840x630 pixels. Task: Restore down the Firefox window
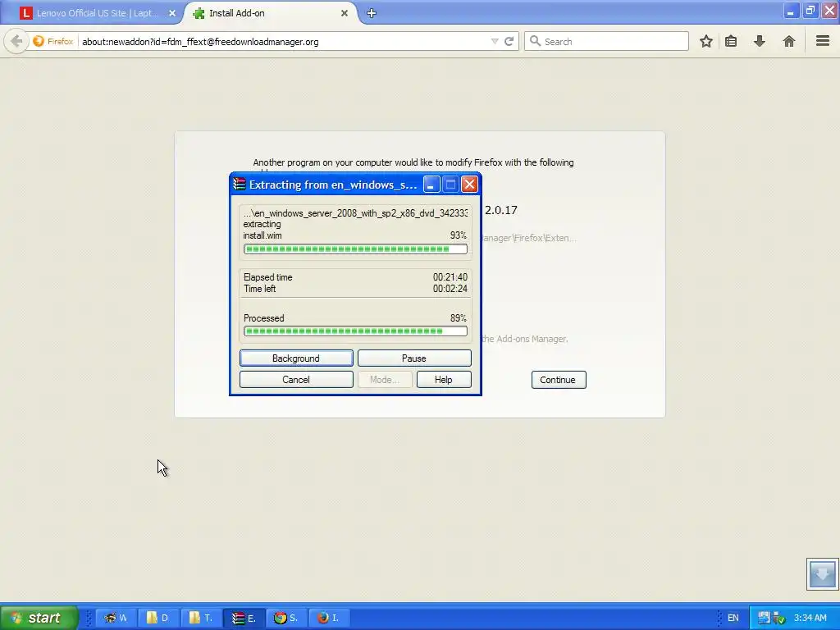pyautogui.click(x=810, y=11)
